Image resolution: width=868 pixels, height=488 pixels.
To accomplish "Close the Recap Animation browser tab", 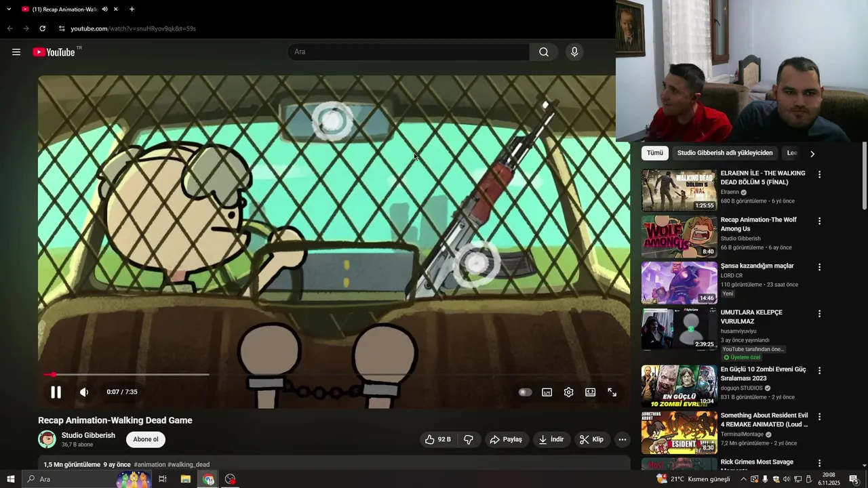I will click(116, 9).
